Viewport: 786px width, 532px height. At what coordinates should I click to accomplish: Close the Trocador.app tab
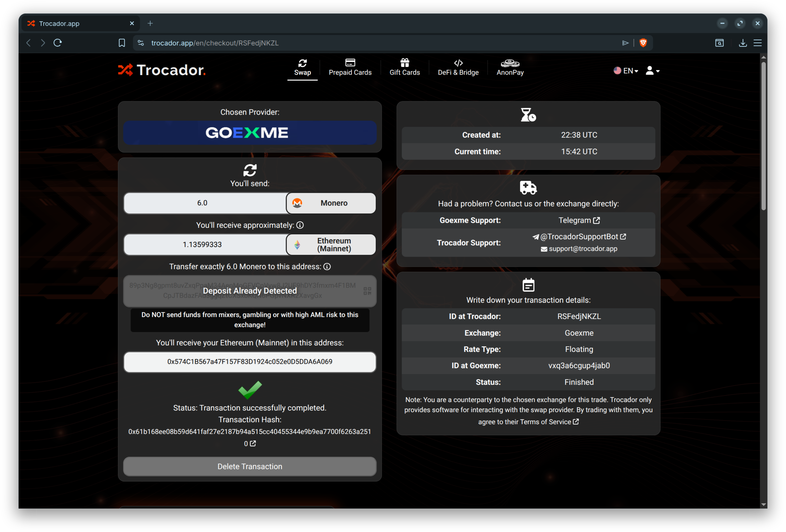point(132,23)
